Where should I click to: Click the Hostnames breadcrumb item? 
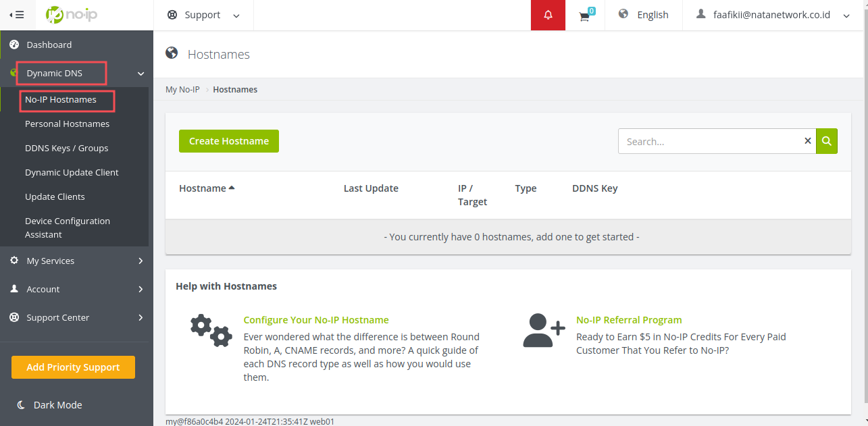pyautogui.click(x=235, y=89)
